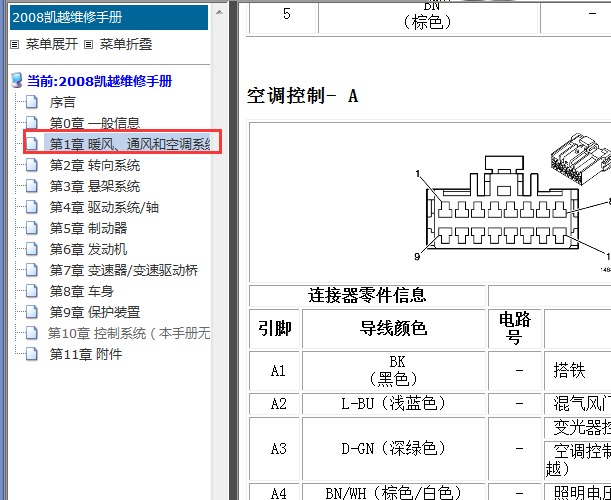Click the 导线颜色 column header
The image size is (611, 500).
pyautogui.click(x=394, y=329)
